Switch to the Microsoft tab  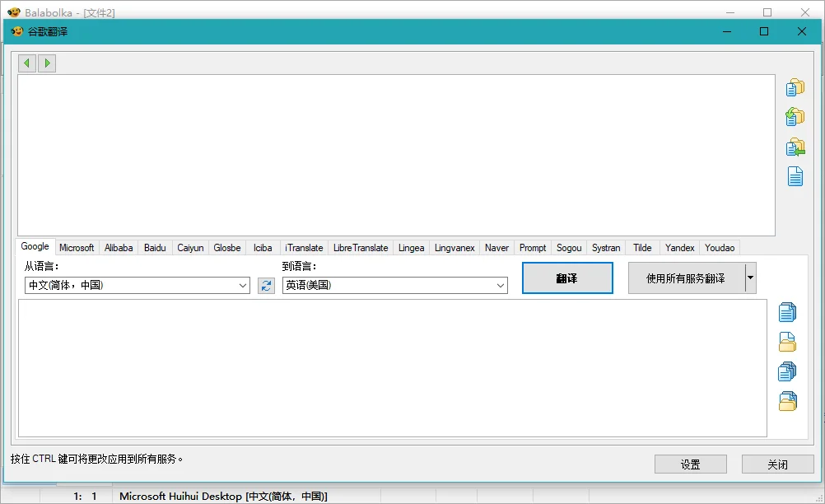(77, 248)
